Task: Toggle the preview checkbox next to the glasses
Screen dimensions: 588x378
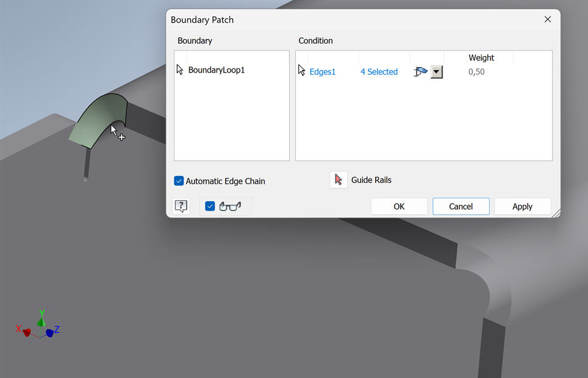Action: pyautogui.click(x=209, y=206)
